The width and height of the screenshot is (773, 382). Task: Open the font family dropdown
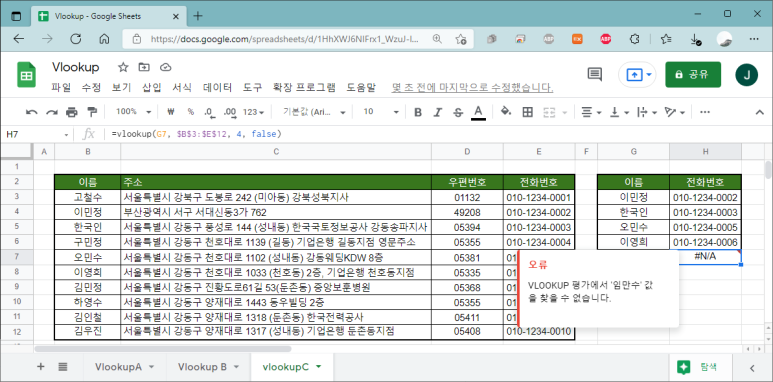click(314, 112)
